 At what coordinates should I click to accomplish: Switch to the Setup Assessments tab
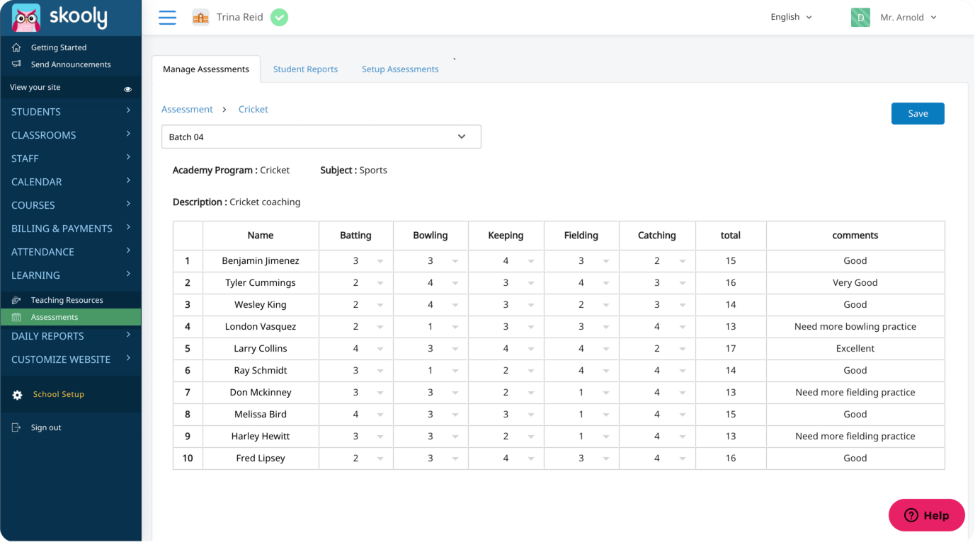point(400,69)
